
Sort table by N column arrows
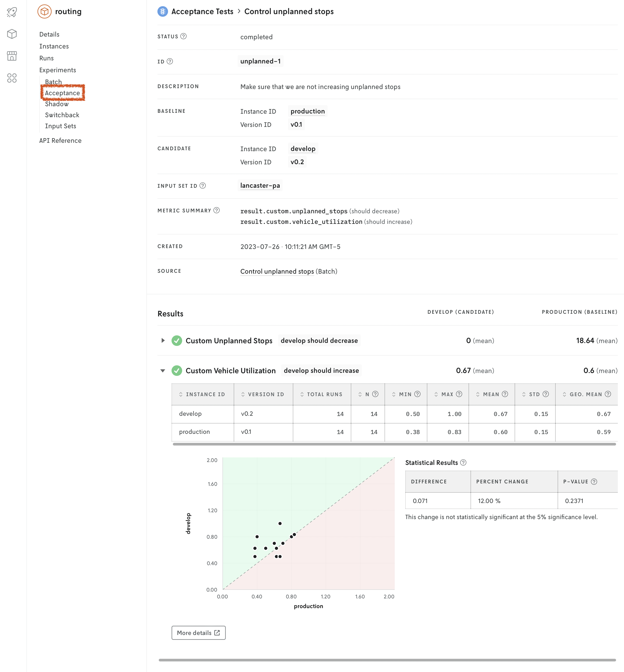pyautogui.click(x=360, y=394)
